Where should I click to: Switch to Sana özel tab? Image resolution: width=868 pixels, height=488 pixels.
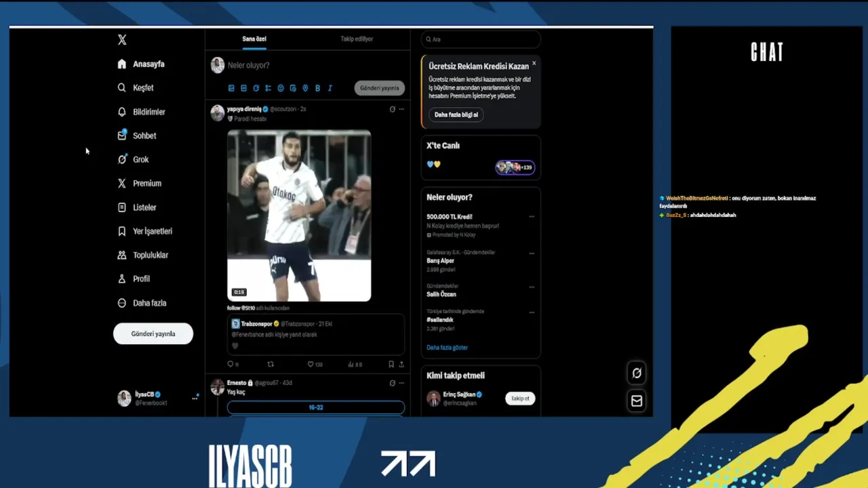[254, 39]
